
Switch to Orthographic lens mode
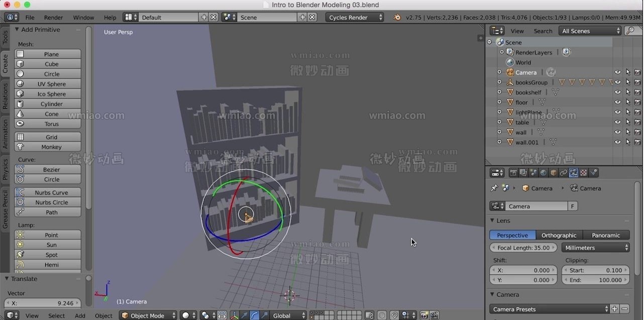559,235
